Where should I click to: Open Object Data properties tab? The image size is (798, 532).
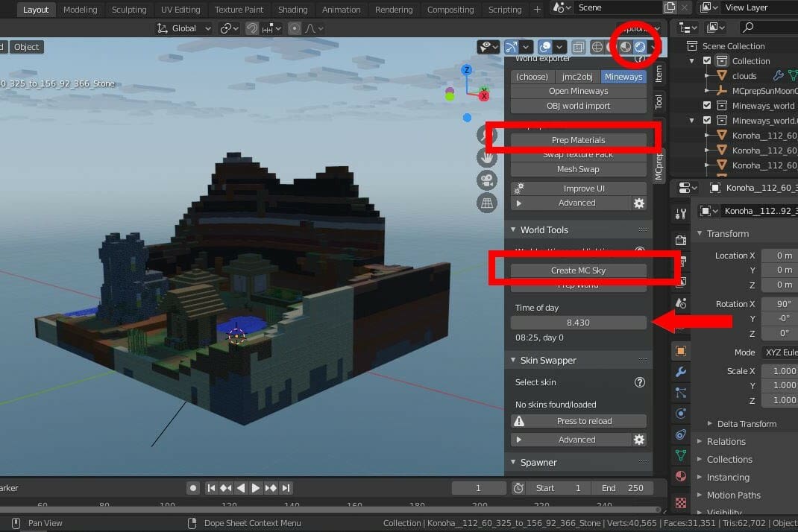pyautogui.click(x=681, y=455)
